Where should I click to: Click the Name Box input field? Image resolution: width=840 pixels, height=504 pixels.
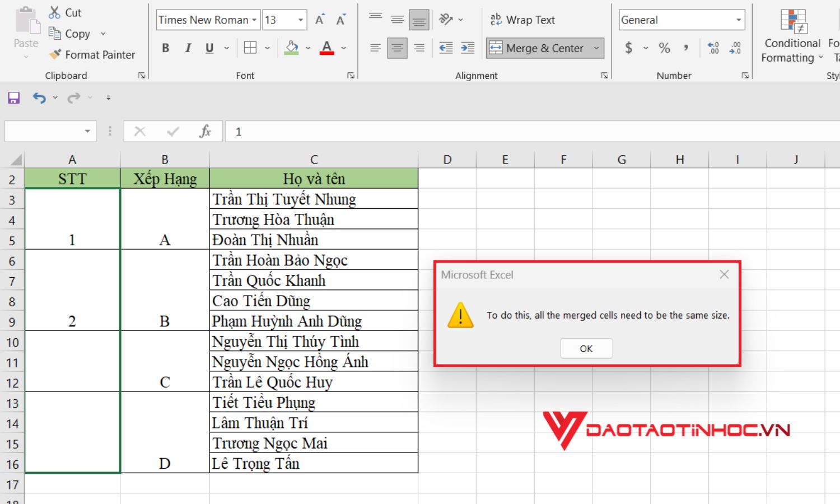pyautogui.click(x=44, y=131)
